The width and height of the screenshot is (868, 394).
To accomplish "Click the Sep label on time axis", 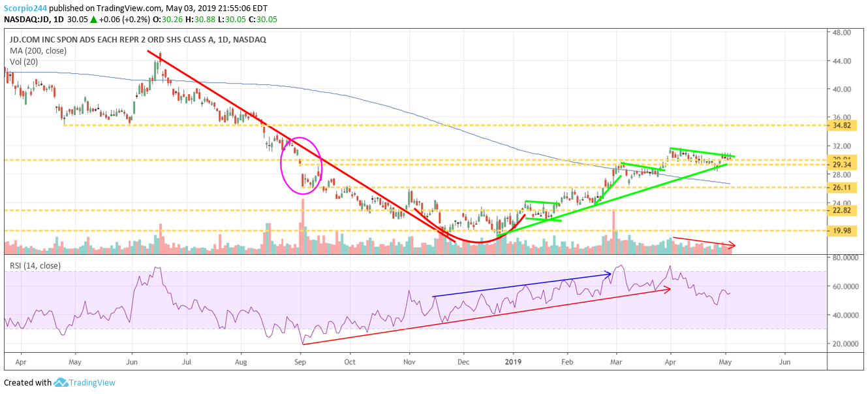I will pos(300,361).
